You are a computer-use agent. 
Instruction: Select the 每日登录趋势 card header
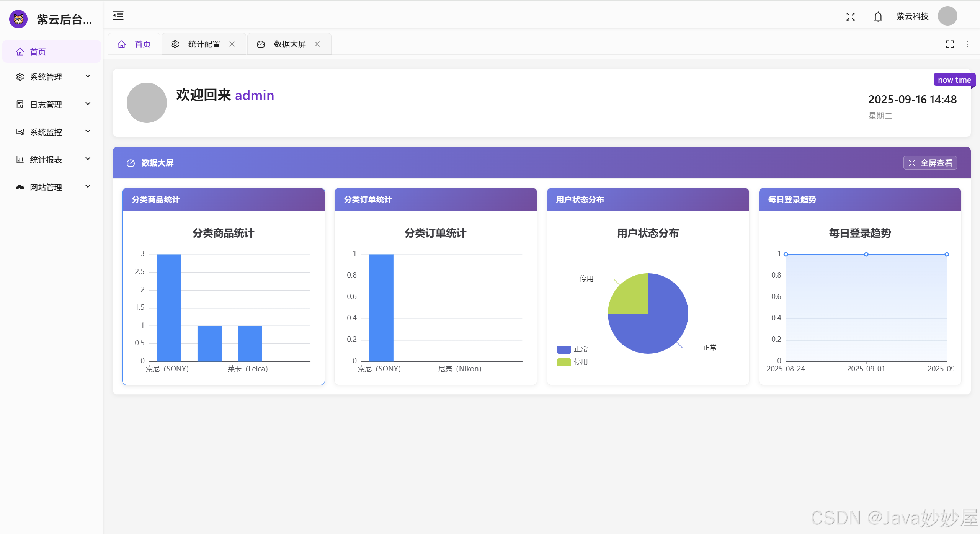[860, 199]
